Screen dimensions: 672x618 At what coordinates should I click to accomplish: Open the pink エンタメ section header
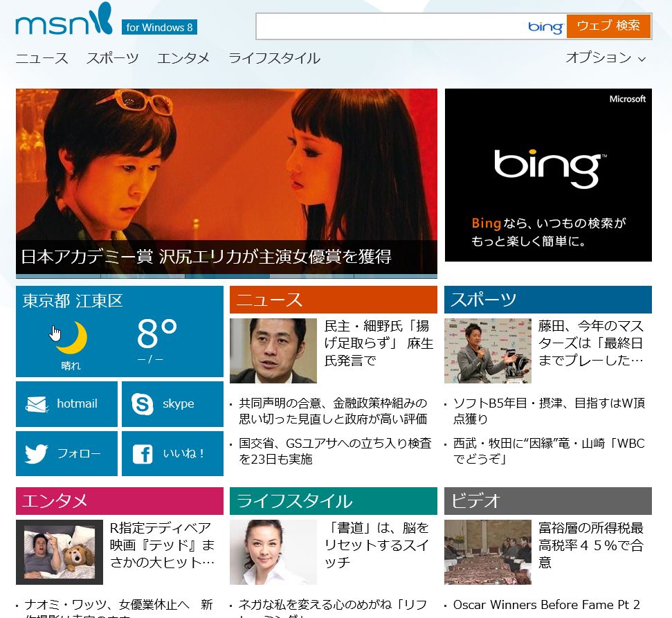[120, 500]
